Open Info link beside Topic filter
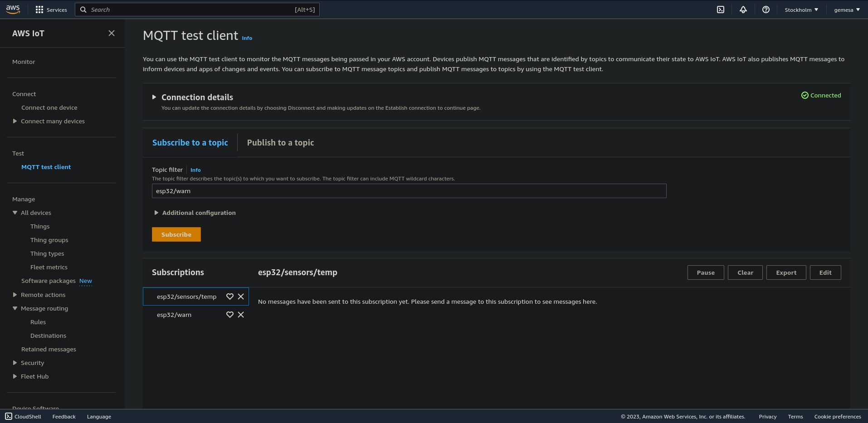 click(x=195, y=170)
